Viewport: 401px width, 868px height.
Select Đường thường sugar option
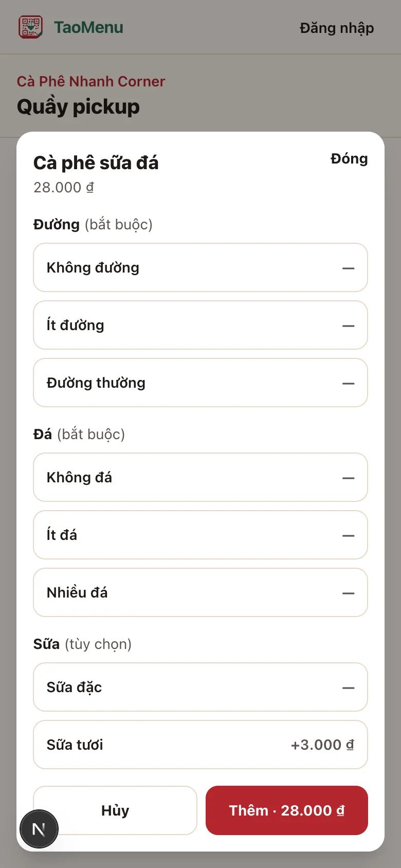coord(200,383)
